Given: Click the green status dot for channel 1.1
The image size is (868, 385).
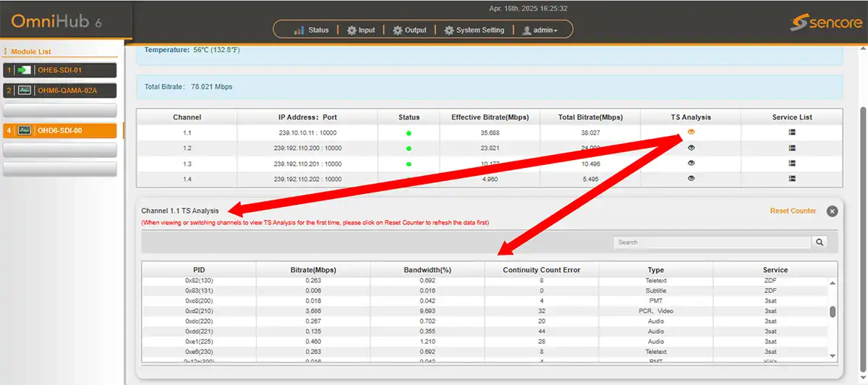Looking at the screenshot, I should point(409,133).
